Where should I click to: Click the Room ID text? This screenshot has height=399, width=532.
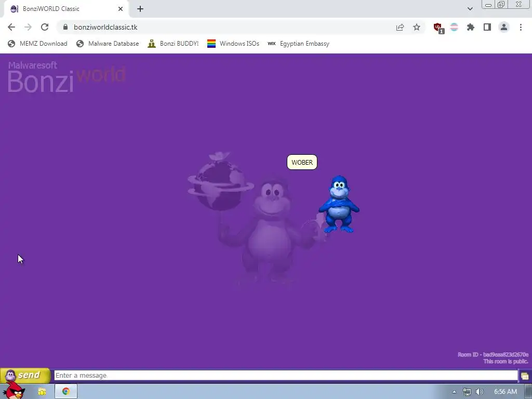(493, 354)
